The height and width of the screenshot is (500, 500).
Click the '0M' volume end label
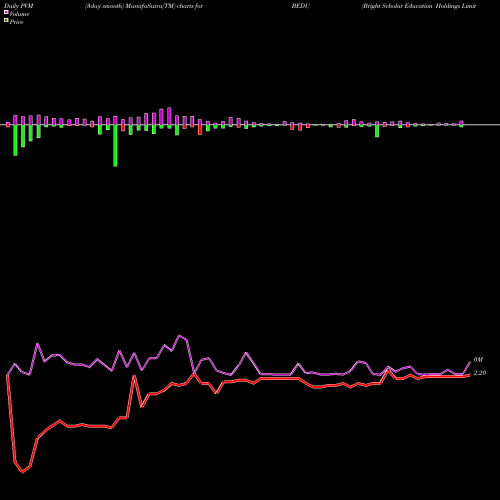coord(478,360)
